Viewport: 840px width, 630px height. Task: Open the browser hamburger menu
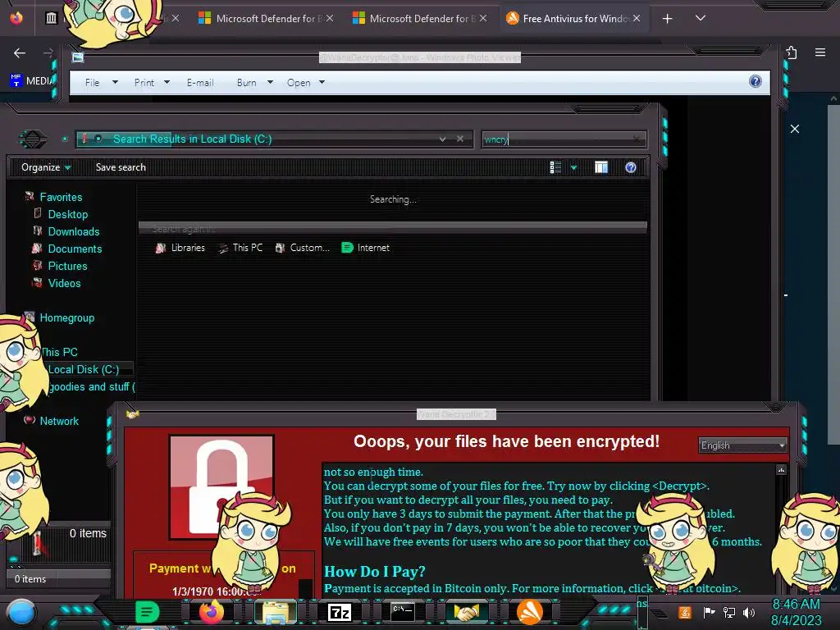(x=820, y=52)
